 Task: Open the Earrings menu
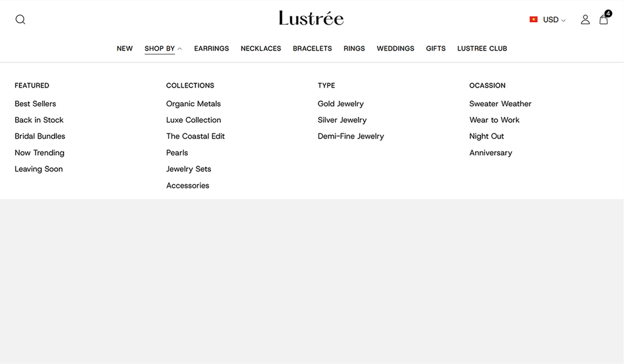coord(212,48)
